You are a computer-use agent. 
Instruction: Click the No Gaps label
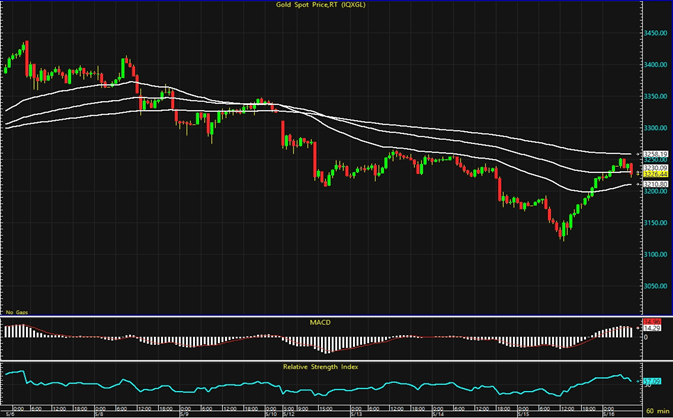coord(18,314)
